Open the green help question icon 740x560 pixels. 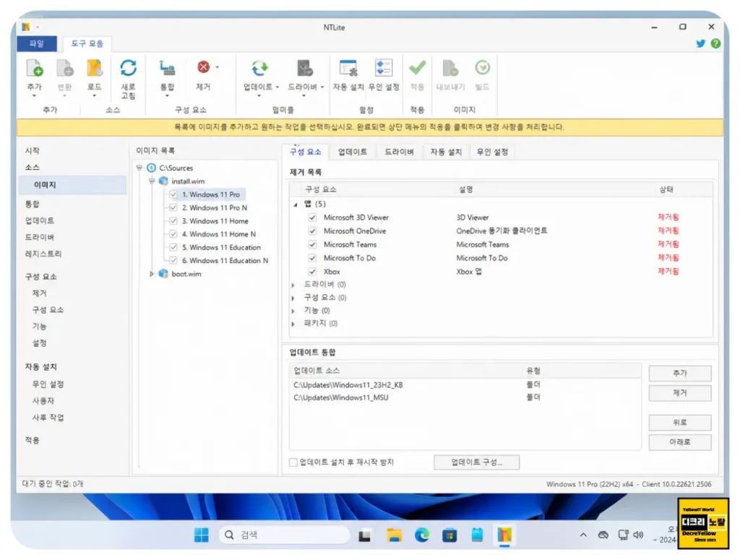point(715,43)
